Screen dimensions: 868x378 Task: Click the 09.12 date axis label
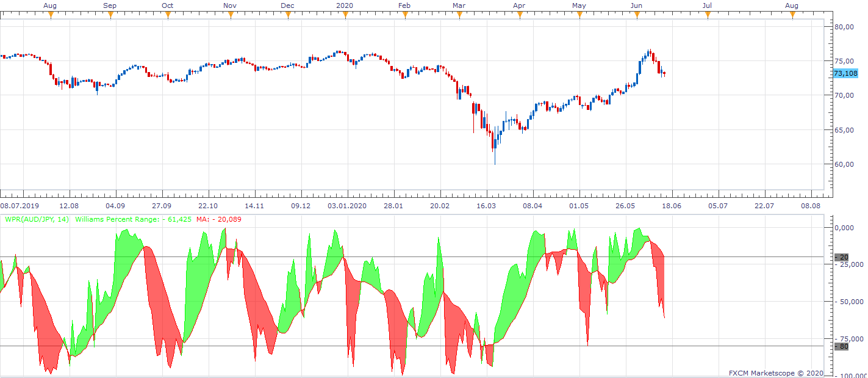pyautogui.click(x=301, y=206)
